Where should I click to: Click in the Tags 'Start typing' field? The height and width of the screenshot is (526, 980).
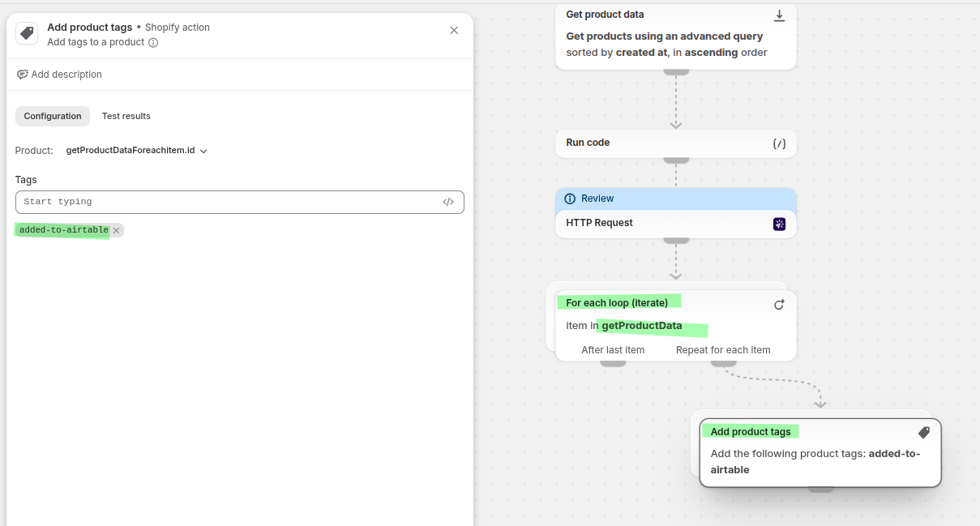pyautogui.click(x=227, y=202)
